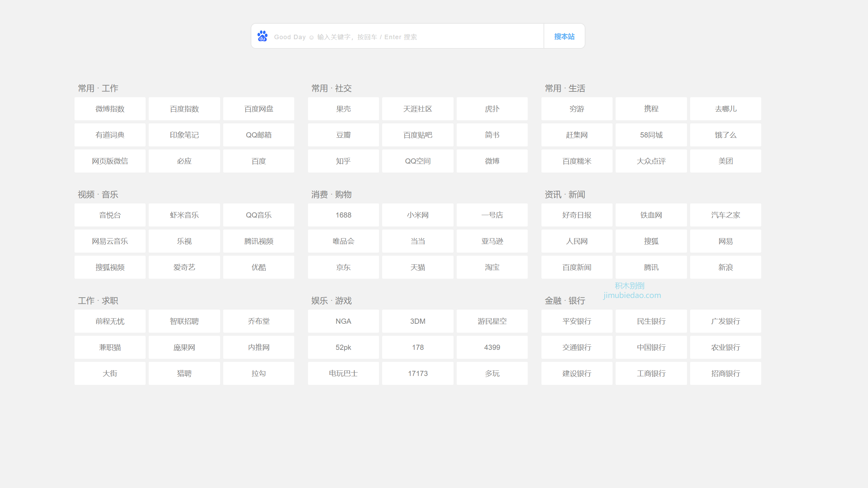Open 人民网
The image size is (868, 488).
point(577,241)
